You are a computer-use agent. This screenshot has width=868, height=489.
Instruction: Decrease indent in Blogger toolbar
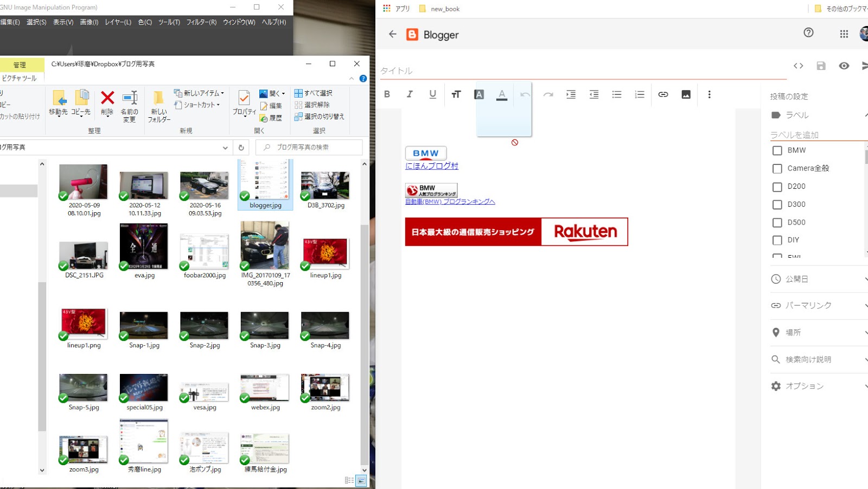pos(594,94)
